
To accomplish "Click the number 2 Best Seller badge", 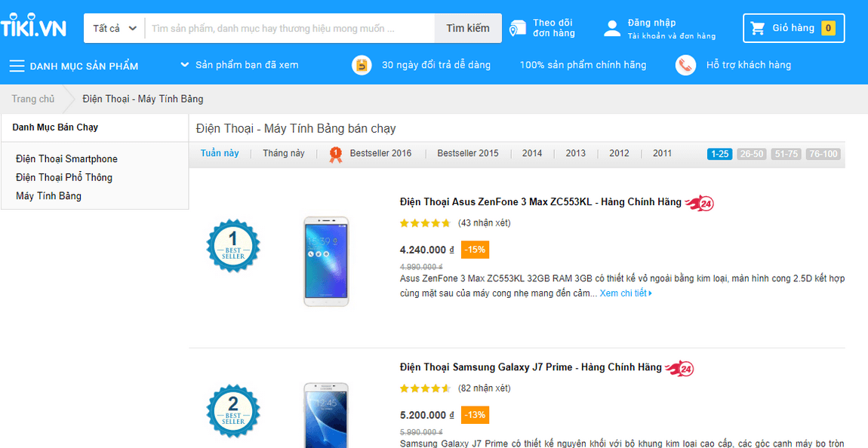I will 233,412.
